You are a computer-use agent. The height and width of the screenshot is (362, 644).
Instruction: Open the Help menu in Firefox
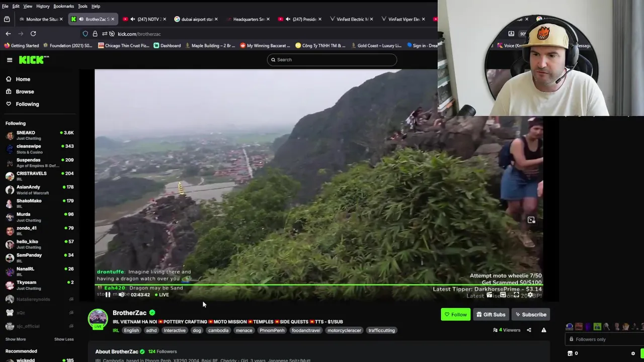point(96,6)
